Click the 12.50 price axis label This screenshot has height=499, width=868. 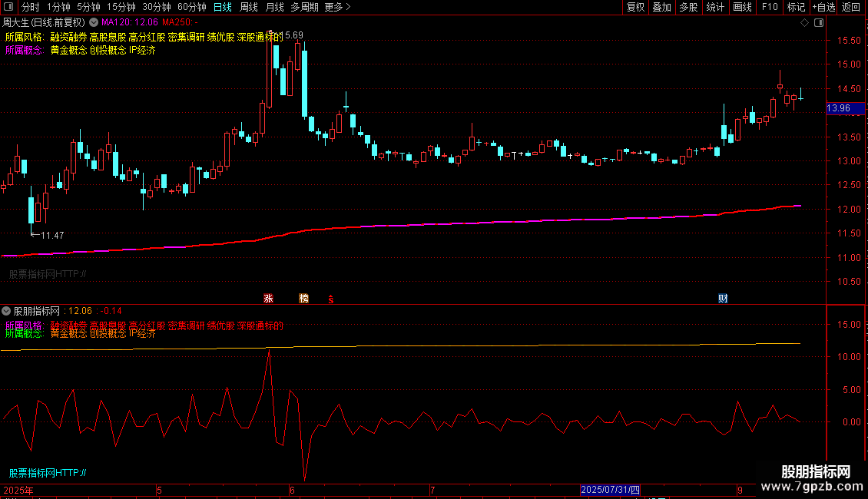[x=849, y=185]
